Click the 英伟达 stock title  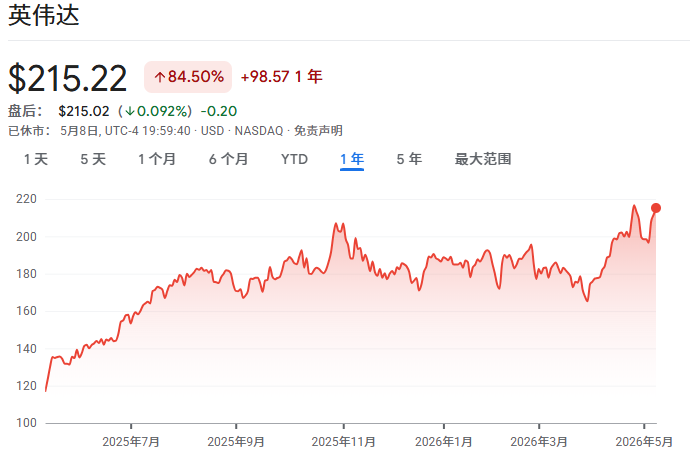click(x=44, y=15)
